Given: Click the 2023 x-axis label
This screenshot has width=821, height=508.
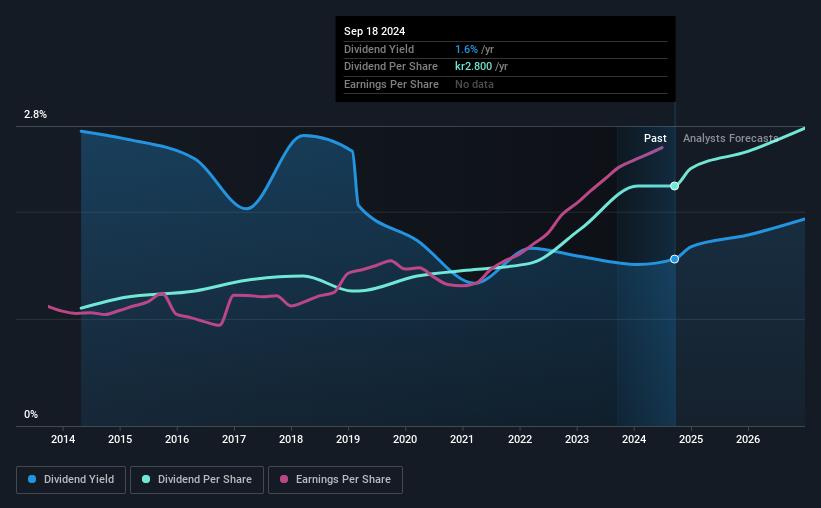Looking at the screenshot, I should (x=577, y=439).
